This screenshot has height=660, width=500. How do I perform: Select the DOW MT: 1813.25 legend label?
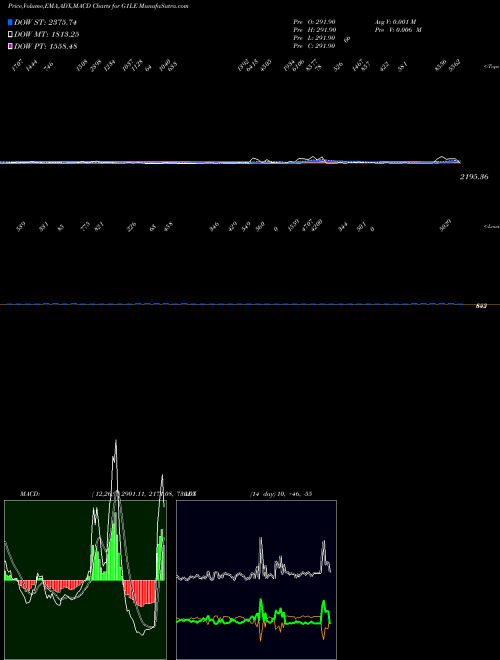click(x=47, y=35)
